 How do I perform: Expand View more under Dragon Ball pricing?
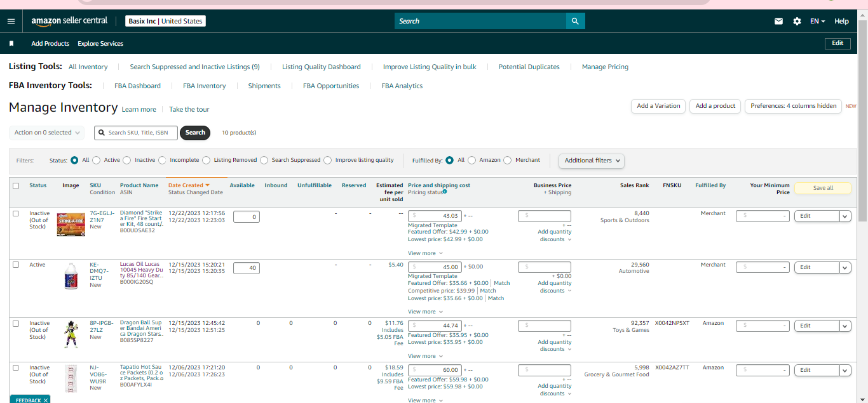[x=425, y=356]
